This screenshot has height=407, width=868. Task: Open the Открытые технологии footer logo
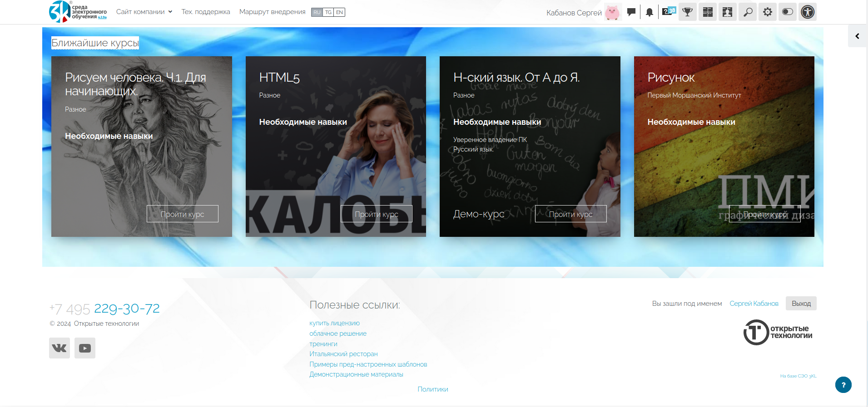click(779, 332)
